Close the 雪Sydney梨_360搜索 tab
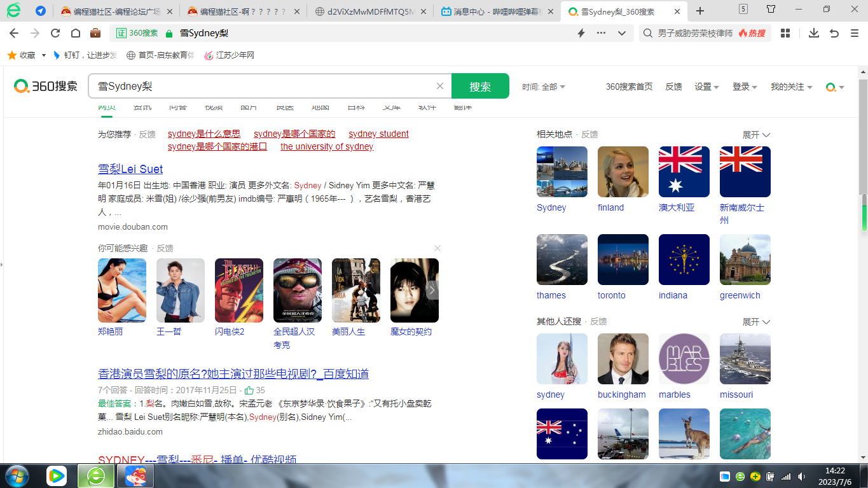868x488 pixels. click(x=677, y=11)
